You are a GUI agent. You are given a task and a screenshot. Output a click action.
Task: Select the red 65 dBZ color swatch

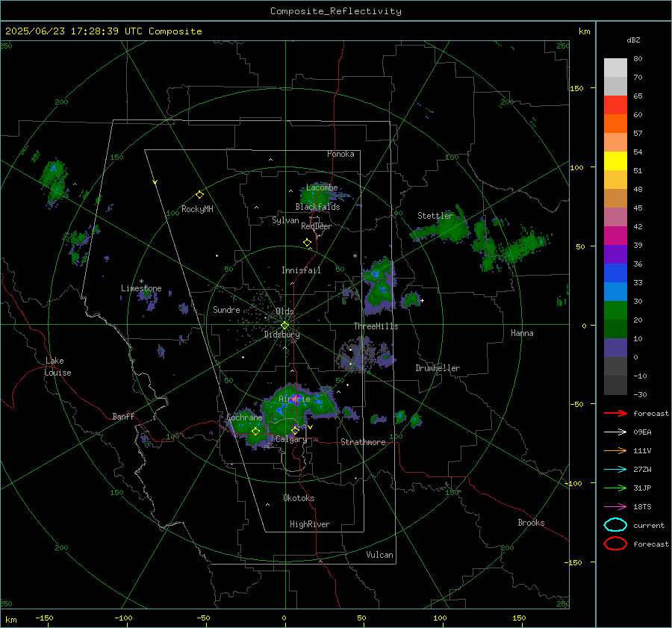615,105
